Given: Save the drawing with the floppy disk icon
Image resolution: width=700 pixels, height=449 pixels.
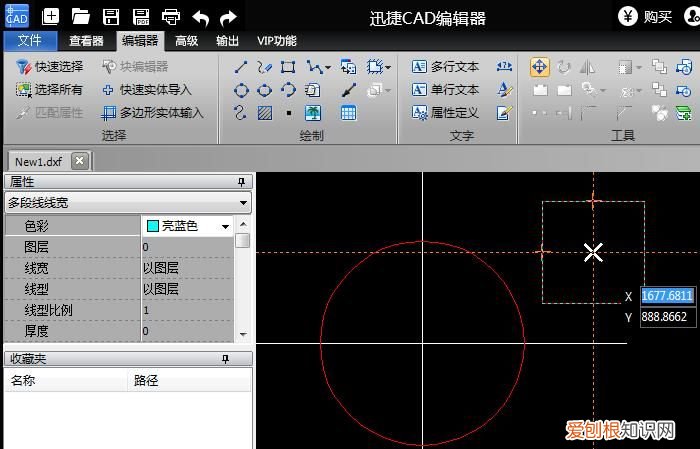Looking at the screenshot, I should (111, 17).
